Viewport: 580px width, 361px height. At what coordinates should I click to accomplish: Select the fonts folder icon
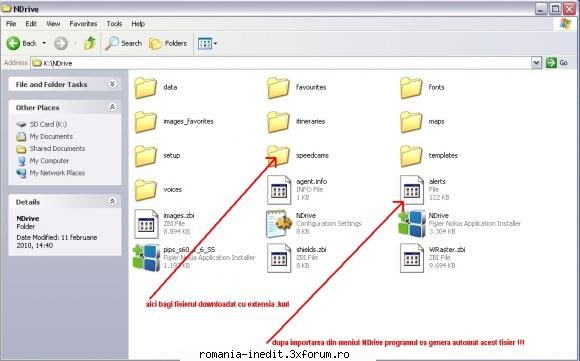(411, 88)
